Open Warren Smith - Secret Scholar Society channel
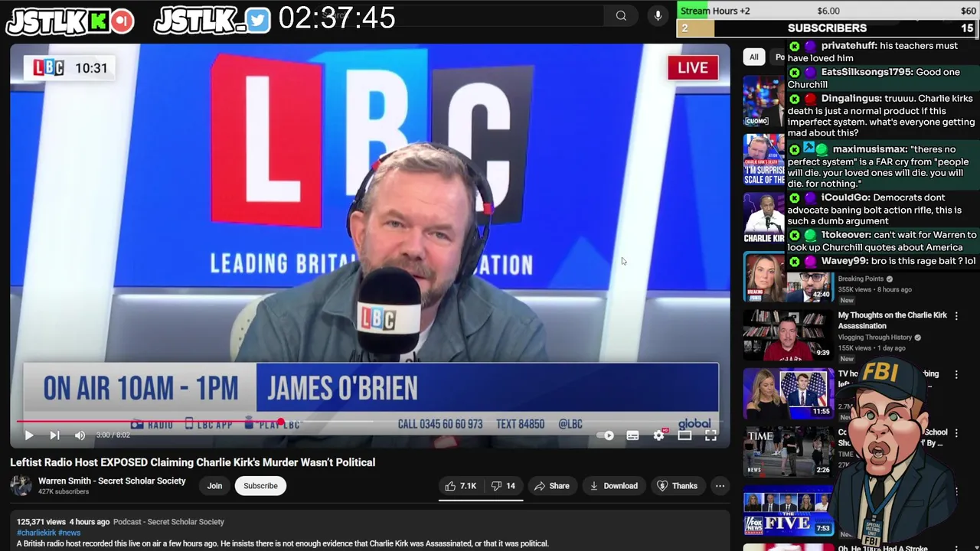The height and width of the screenshot is (551, 980). 112,481
